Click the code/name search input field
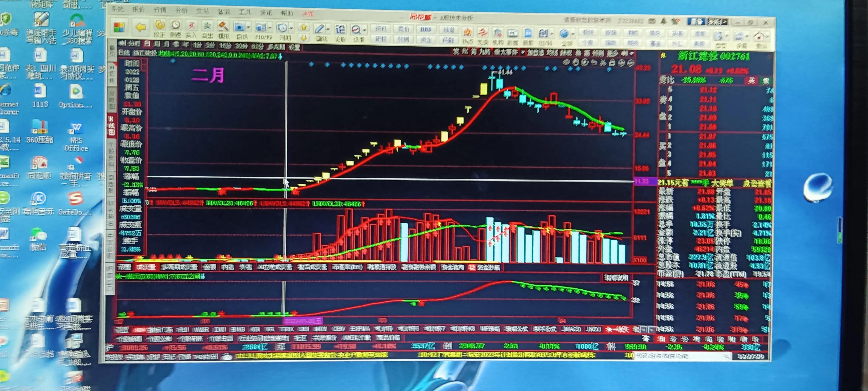Screen dimensions: 868x391 pos(683,356)
